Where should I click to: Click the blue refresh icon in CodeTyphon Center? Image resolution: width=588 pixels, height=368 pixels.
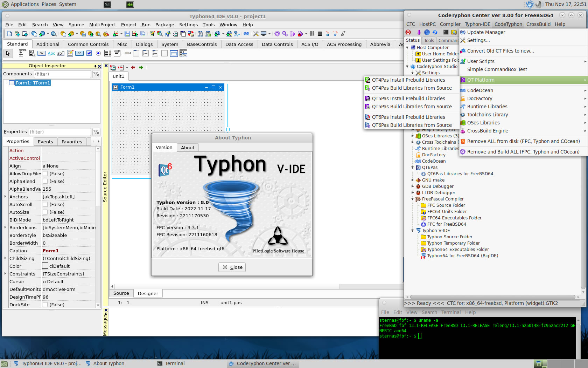click(x=435, y=32)
